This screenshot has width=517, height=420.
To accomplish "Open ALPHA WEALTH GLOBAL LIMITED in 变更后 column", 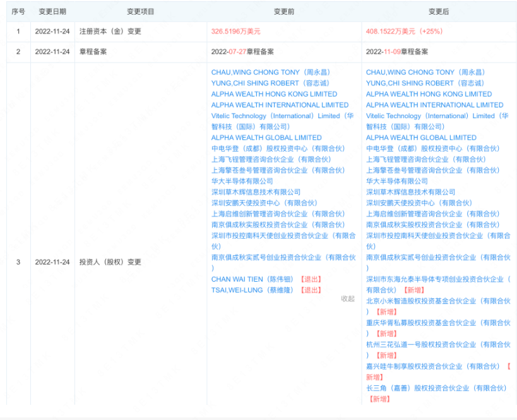I will 421,138.
